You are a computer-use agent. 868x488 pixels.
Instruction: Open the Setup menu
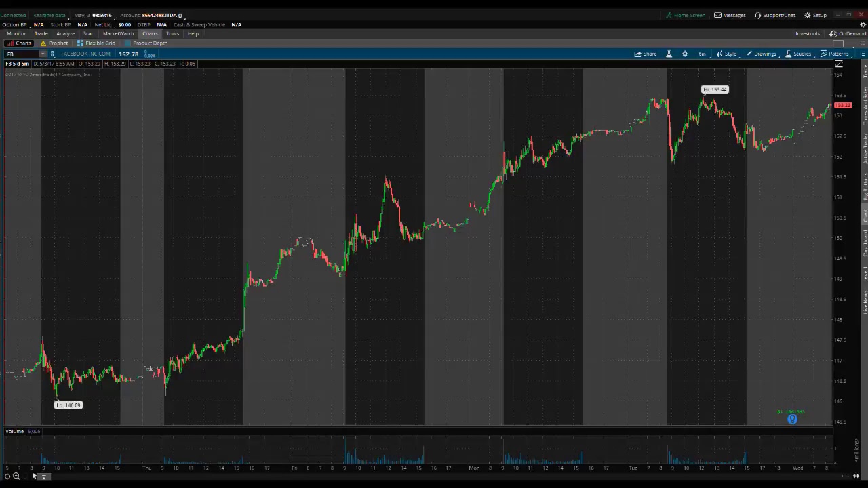(x=816, y=15)
